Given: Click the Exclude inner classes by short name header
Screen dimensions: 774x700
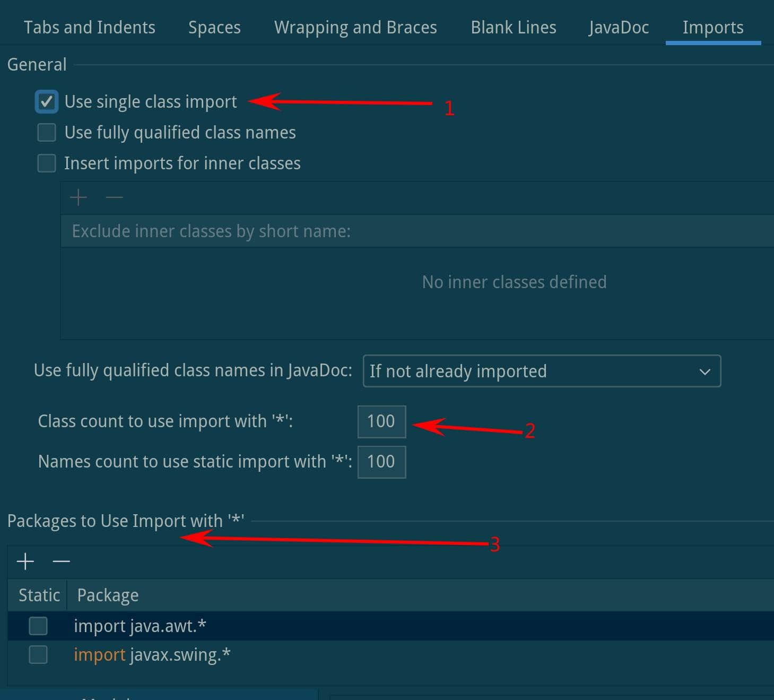Looking at the screenshot, I should 418,231.
